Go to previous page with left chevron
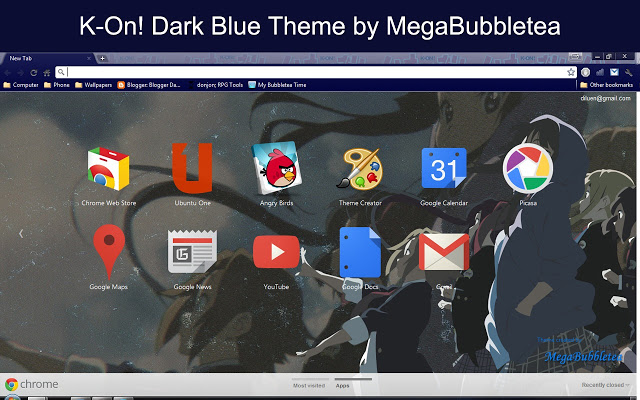 click(21, 233)
